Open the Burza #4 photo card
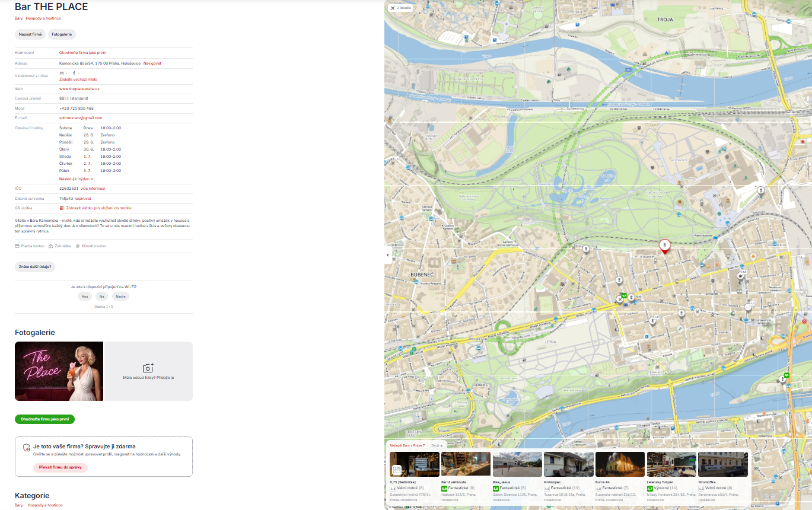The width and height of the screenshot is (812, 510). 620,464
